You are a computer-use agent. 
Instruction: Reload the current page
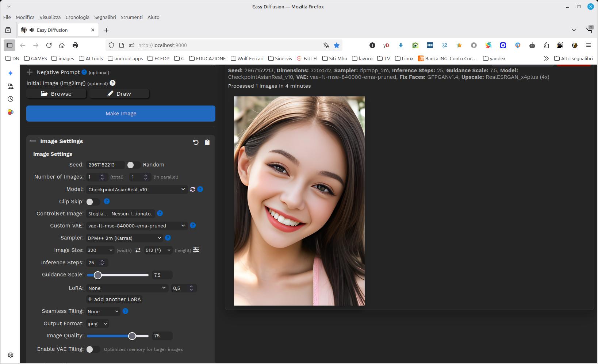49,45
